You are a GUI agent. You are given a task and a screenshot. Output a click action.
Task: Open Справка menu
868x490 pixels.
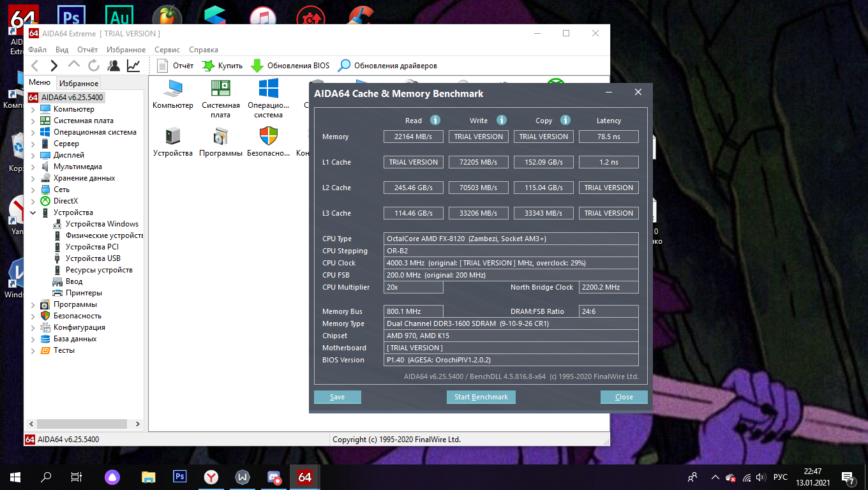(204, 49)
